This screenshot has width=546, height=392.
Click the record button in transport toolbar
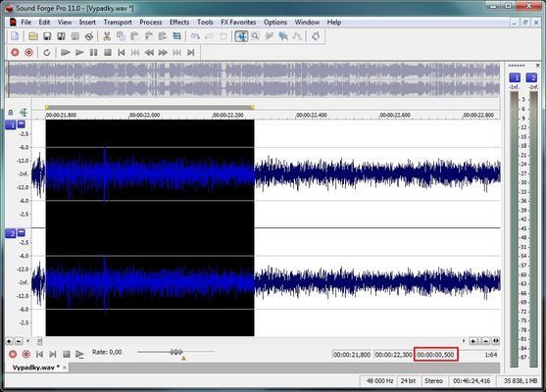tap(15, 52)
